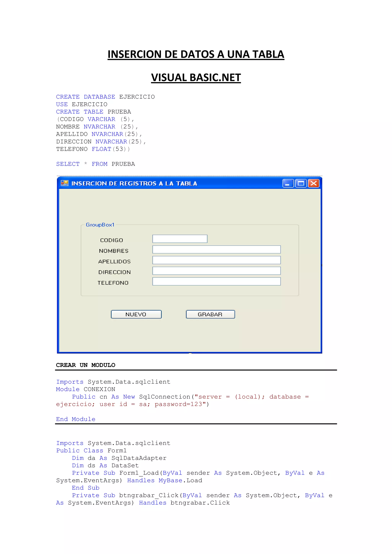Image resolution: width=392 pixels, height=554 pixels.
Task: Click the form icon in the title bar
Action: [x=65, y=183]
